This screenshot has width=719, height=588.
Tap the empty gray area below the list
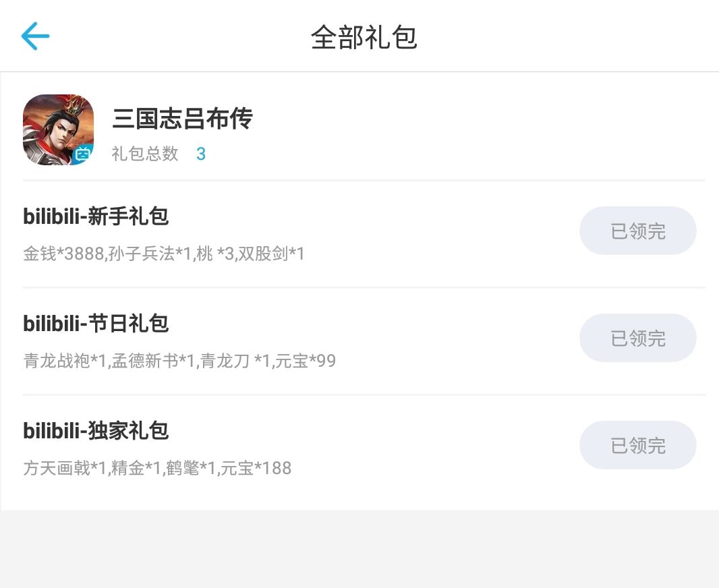click(x=359, y=550)
